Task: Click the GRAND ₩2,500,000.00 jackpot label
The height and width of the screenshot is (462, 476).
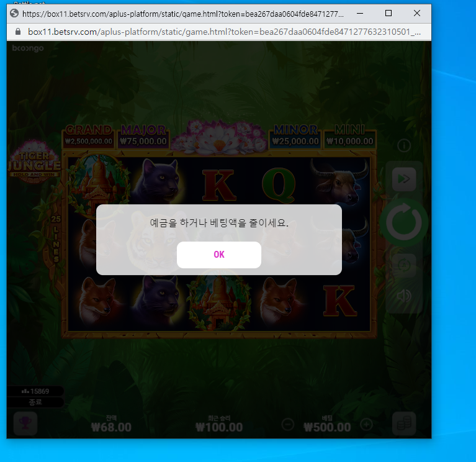Action: 89,135
